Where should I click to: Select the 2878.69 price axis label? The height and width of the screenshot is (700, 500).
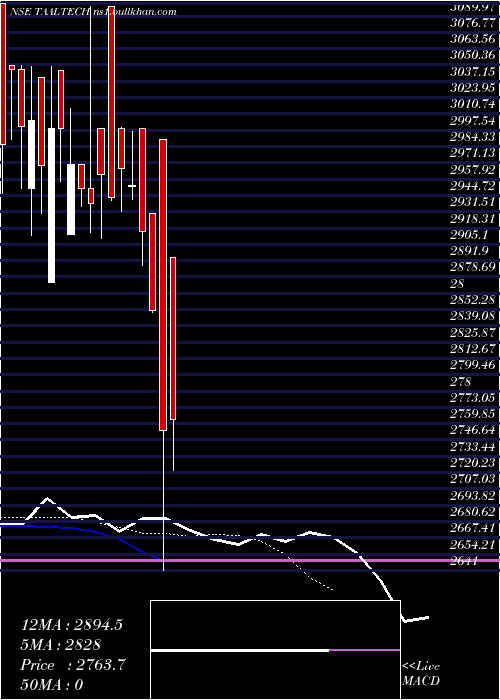(x=472, y=267)
